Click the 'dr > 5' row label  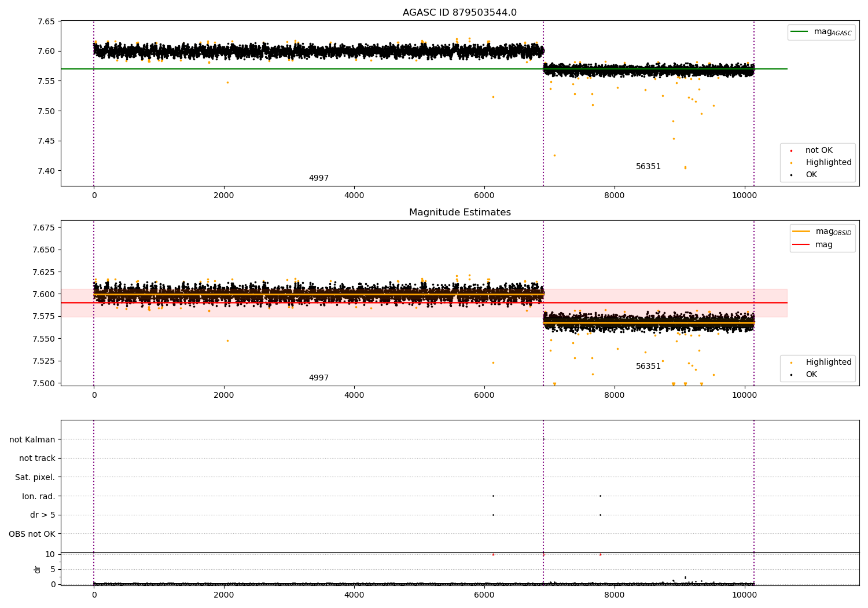tap(43, 515)
